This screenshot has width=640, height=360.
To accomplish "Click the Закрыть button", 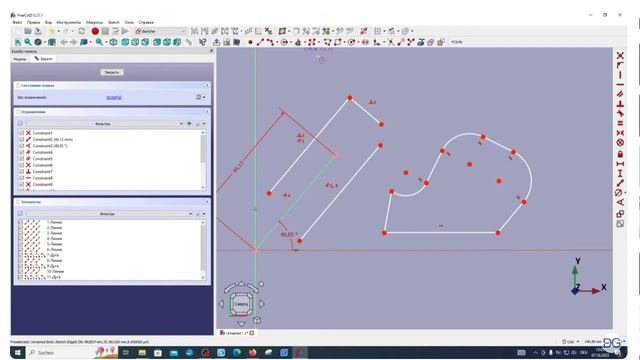I will [x=112, y=72].
